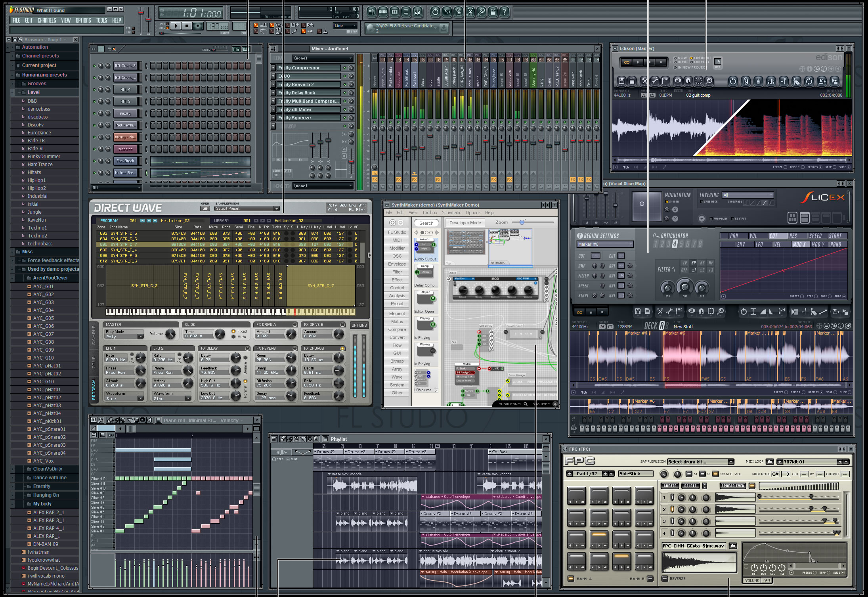The image size is (868, 597).
Task: Click FPC MIDI LOOP folder icon
Action: tap(770, 462)
